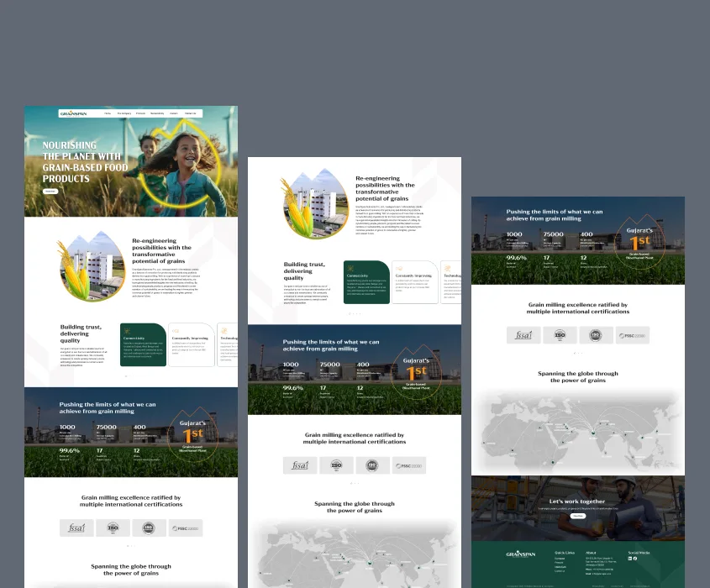Select Constantly Improving card in middle mockup
710x588 pixels.
415,282
